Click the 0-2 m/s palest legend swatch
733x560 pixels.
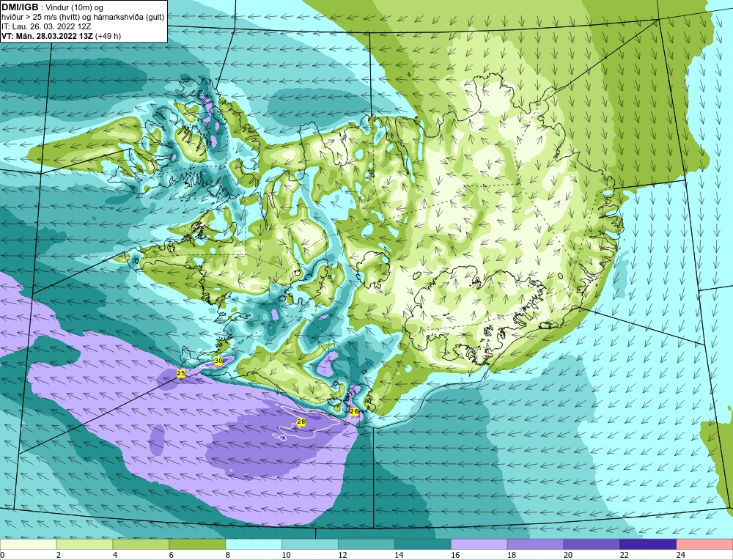[x=28, y=544]
